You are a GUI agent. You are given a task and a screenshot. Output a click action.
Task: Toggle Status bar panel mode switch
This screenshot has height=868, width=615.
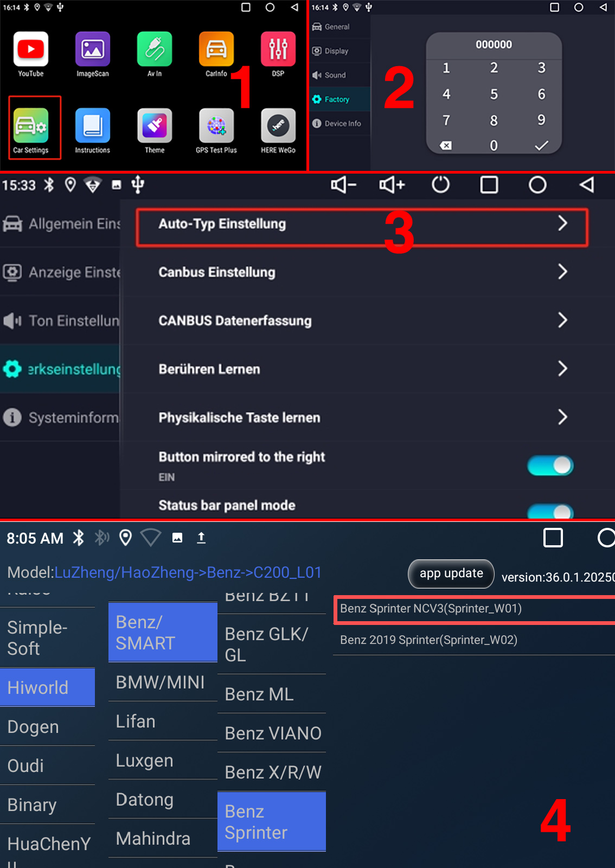coord(550,512)
